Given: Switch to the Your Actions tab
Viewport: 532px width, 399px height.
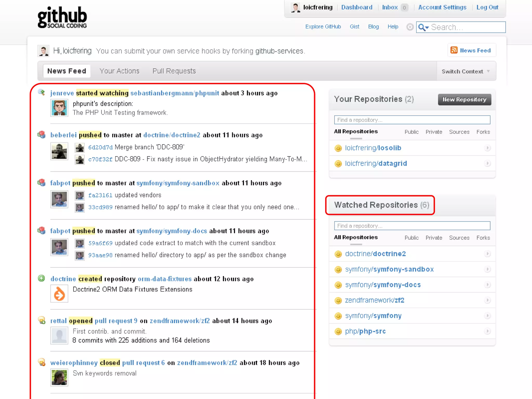Looking at the screenshot, I should coord(119,71).
